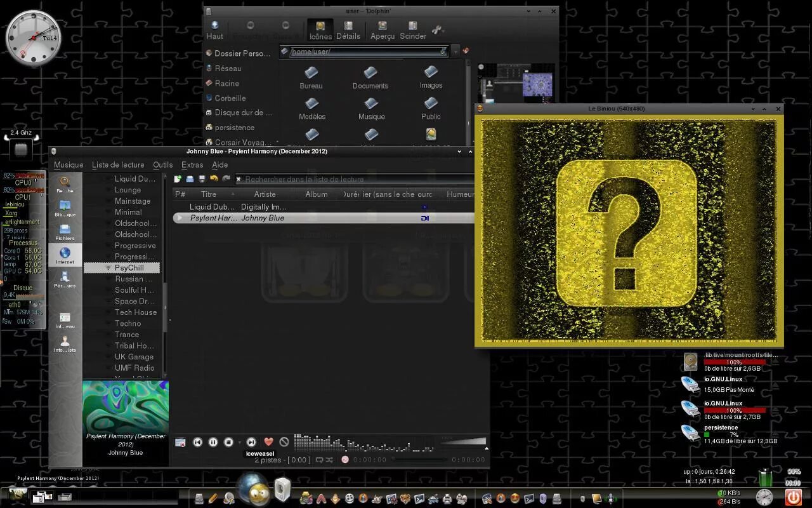Open Corbeille in Dolphin places
Image resolution: width=812 pixels, height=508 pixels.
(226, 98)
